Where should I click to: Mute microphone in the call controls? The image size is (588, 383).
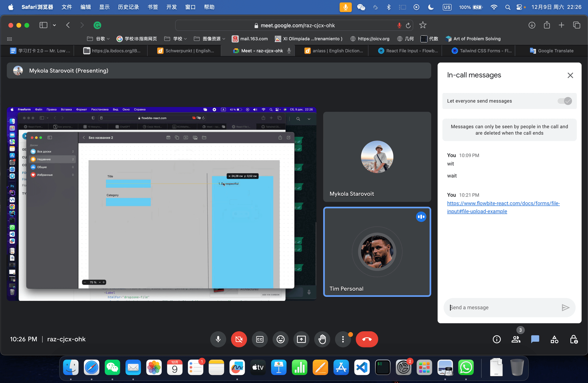click(218, 339)
